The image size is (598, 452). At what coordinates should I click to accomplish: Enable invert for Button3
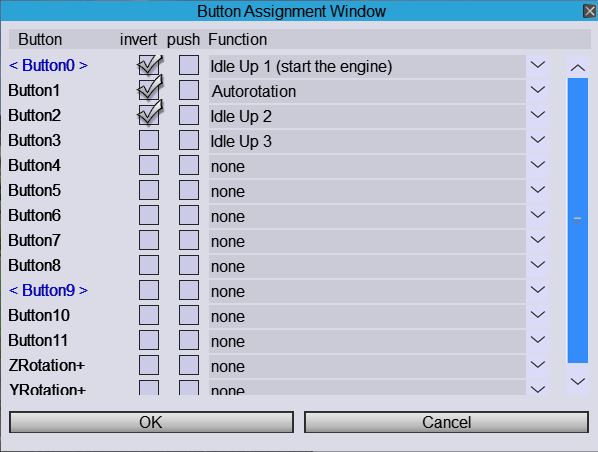pyautogui.click(x=149, y=140)
